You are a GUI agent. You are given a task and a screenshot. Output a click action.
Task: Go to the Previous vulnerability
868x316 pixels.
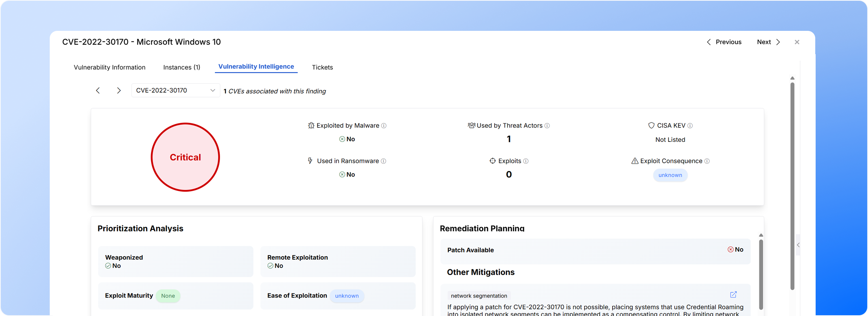click(x=724, y=42)
